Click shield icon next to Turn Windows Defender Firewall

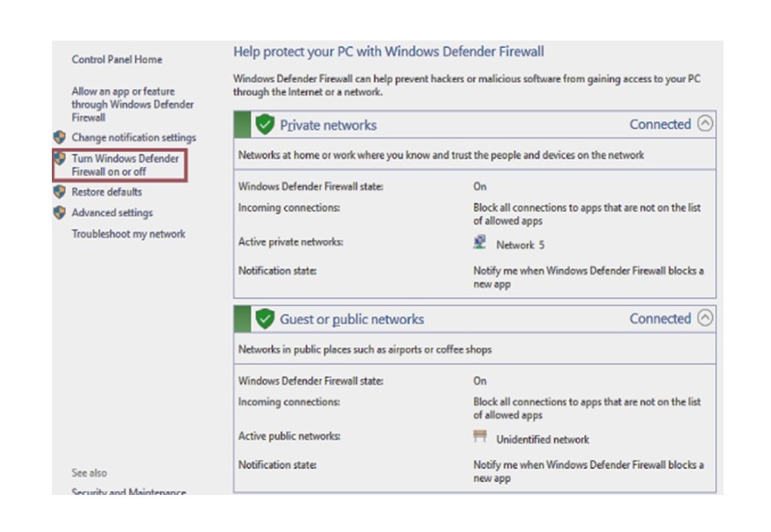click(59, 158)
